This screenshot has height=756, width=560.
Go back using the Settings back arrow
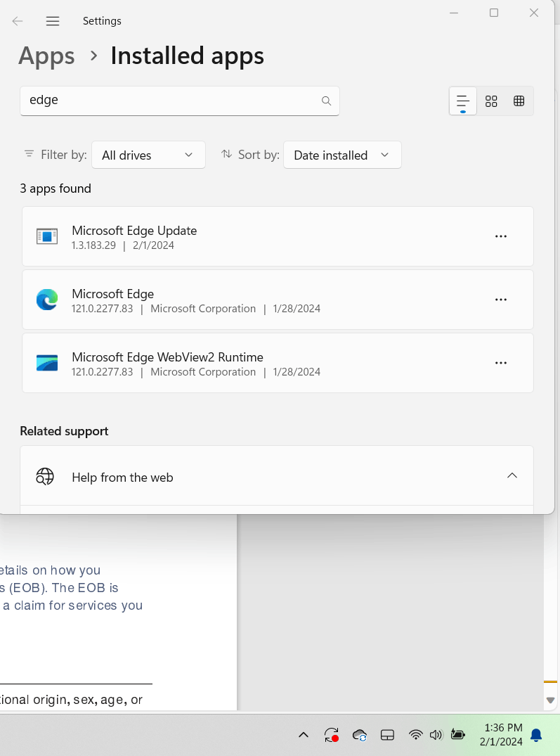tap(18, 21)
